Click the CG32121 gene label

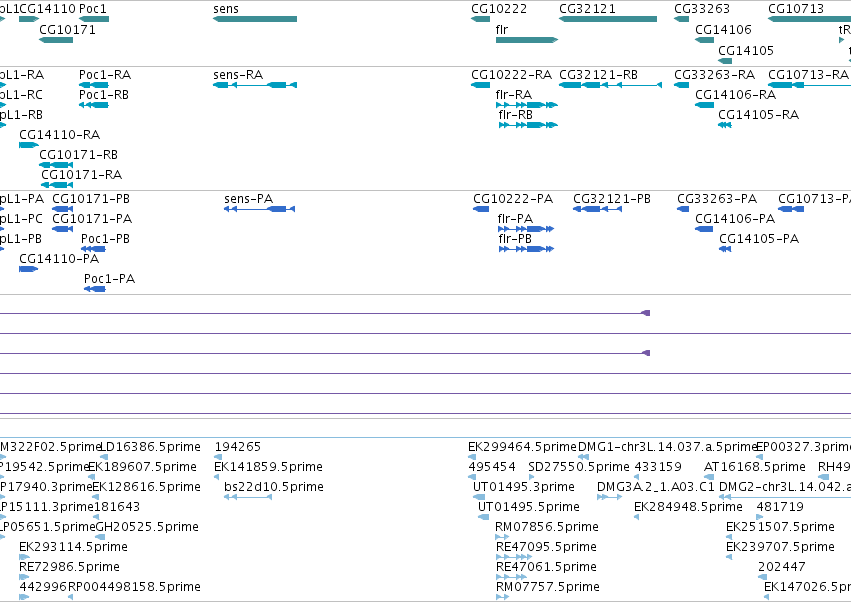(587, 9)
